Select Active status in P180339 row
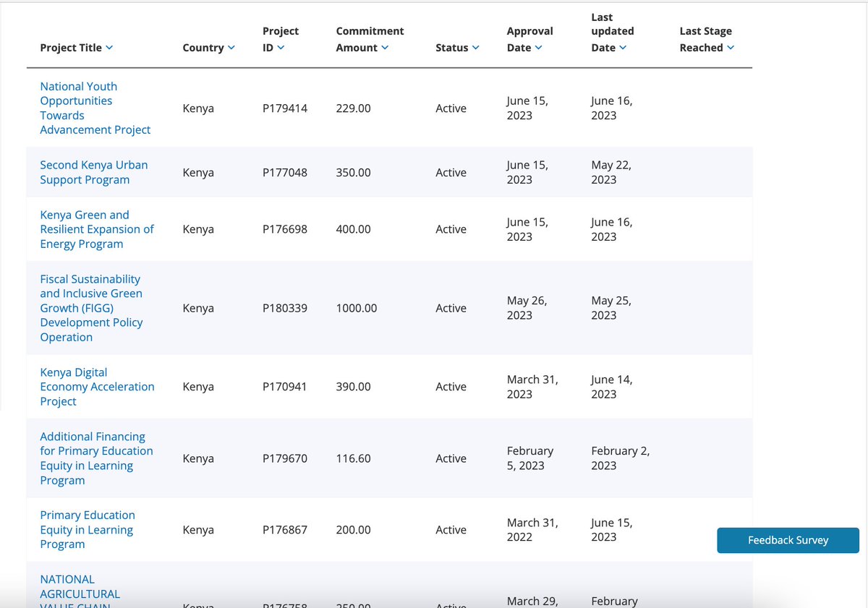This screenshot has width=868, height=608. (451, 308)
